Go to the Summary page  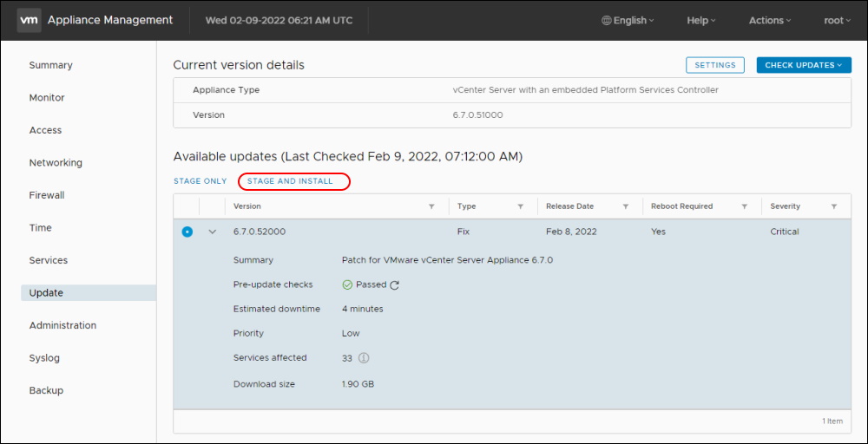click(x=51, y=65)
